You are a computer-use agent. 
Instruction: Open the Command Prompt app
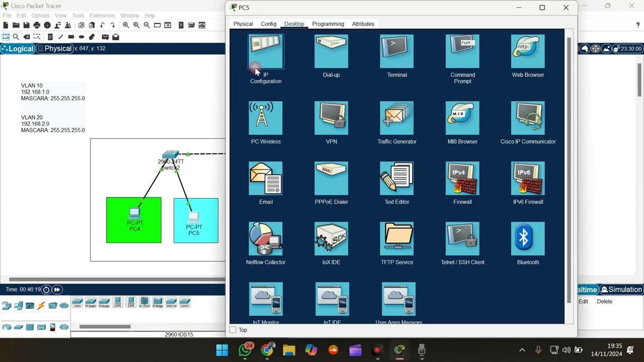462,51
